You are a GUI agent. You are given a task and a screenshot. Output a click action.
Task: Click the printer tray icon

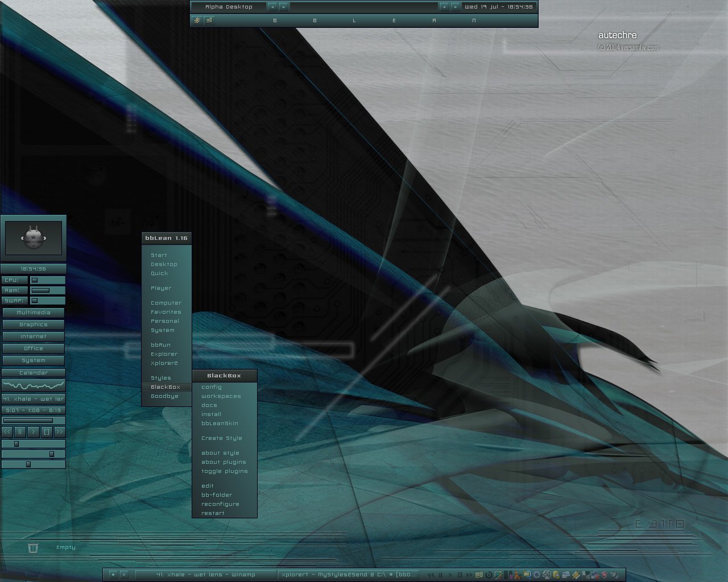click(565, 575)
